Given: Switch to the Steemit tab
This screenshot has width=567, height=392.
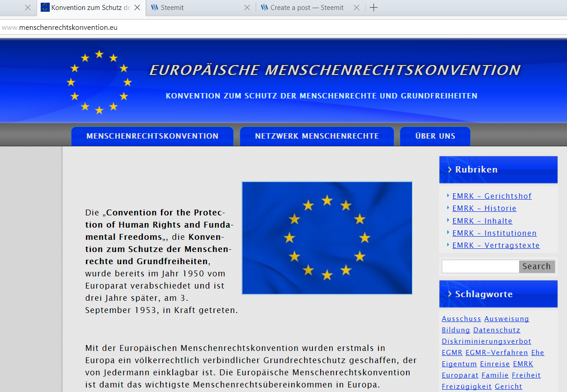Looking at the screenshot, I should pyautogui.click(x=201, y=8).
